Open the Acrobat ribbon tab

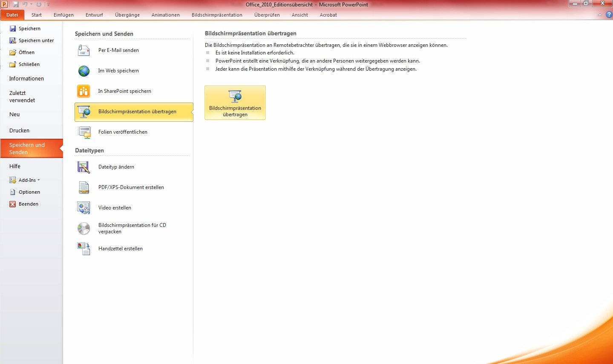328,15
